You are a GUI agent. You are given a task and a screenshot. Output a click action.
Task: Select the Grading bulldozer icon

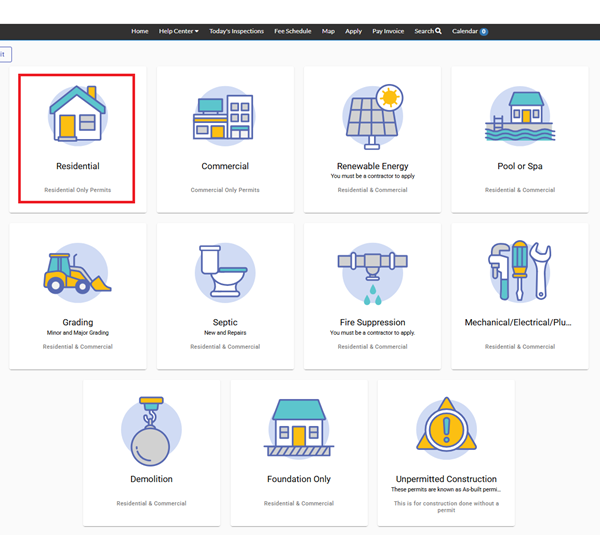point(77,272)
